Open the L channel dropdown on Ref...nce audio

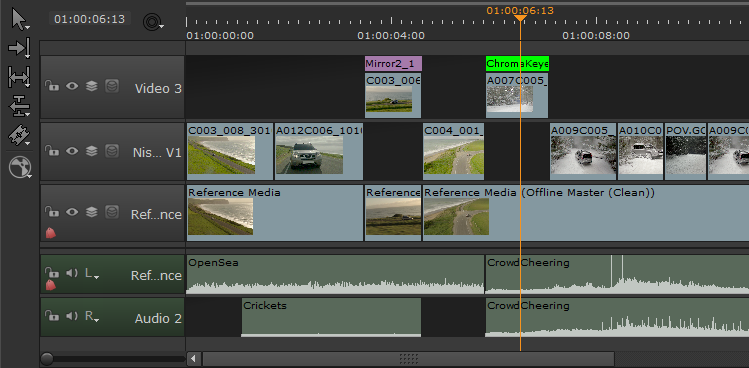click(x=92, y=273)
